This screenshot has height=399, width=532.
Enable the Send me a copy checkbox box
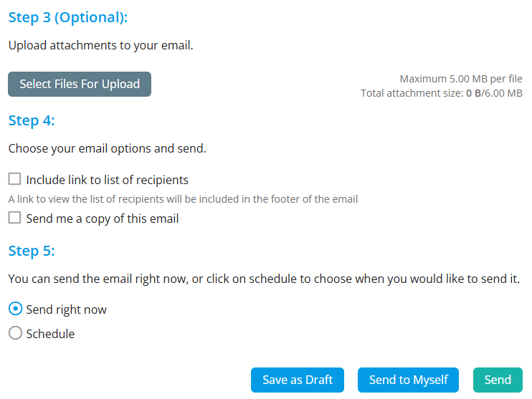tap(15, 218)
